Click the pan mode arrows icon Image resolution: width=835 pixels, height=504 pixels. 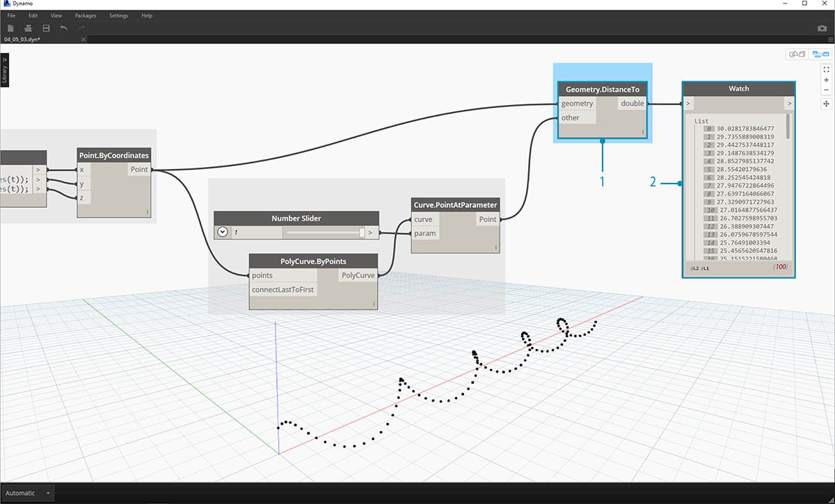pos(826,104)
